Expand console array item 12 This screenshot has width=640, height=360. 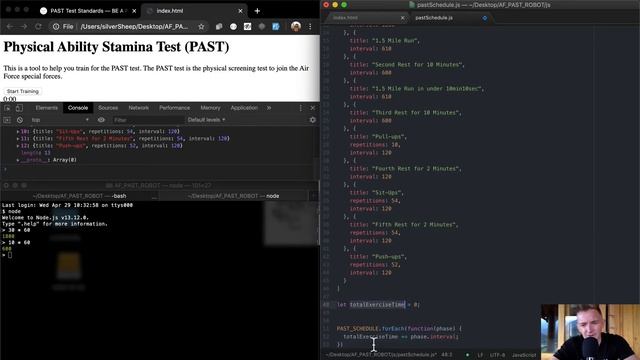tap(18, 146)
